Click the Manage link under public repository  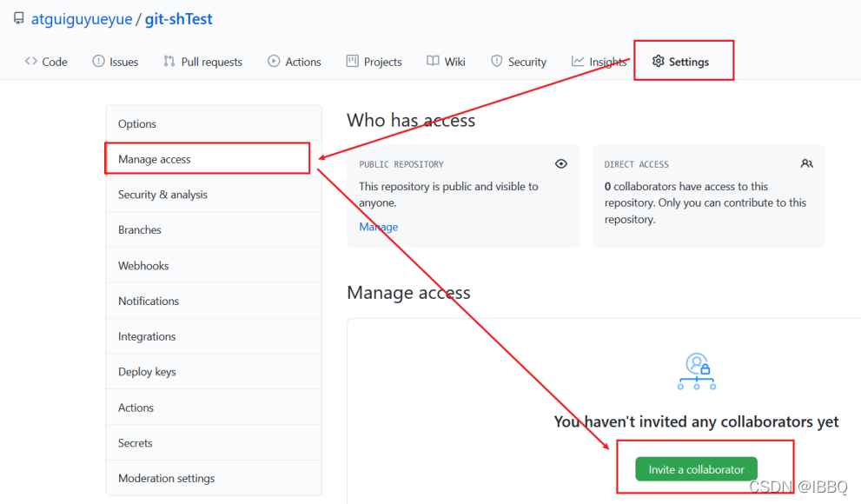(378, 227)
